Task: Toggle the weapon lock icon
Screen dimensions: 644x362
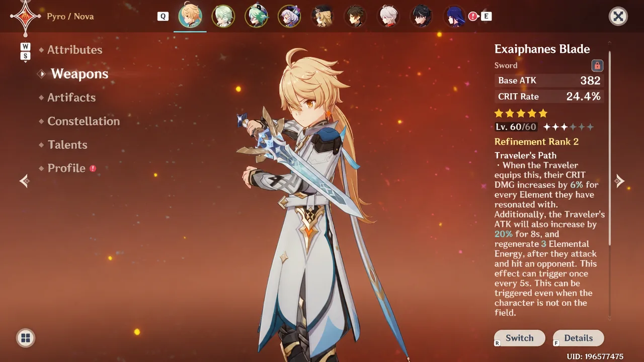Action: (597, 65)
